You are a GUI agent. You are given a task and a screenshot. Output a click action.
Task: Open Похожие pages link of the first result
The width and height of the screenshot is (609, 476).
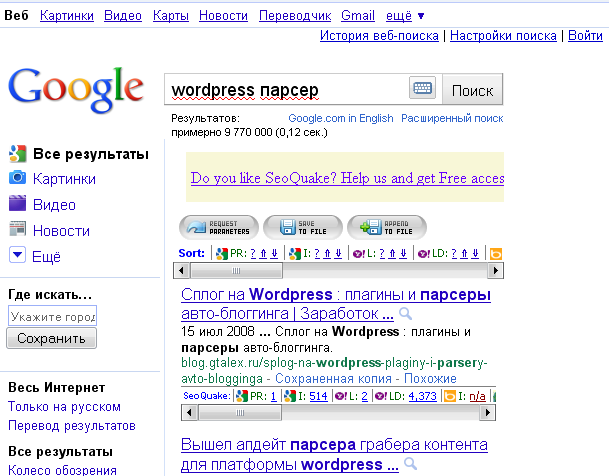(x=430, y=378)
